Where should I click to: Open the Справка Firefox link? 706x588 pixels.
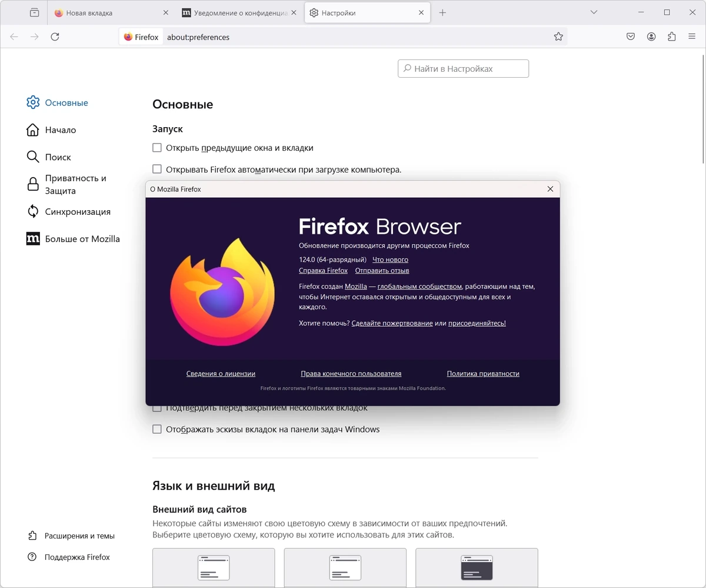pyautogui.click(x=324, y=271)
